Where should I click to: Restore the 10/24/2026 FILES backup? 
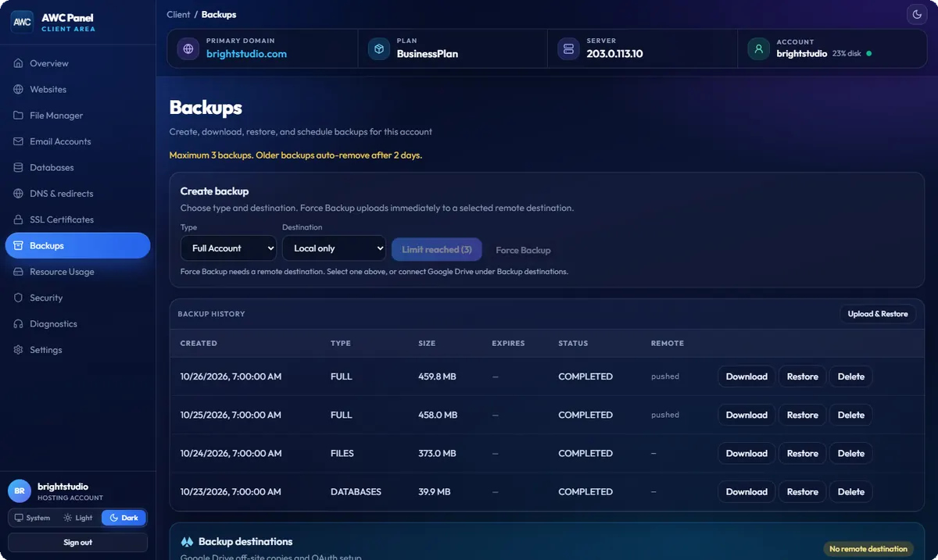802,453
